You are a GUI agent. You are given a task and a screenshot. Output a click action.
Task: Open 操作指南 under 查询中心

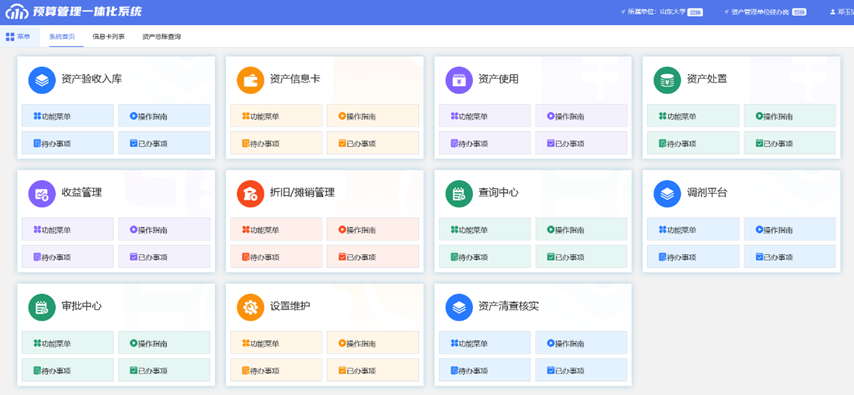click(581, 229)
